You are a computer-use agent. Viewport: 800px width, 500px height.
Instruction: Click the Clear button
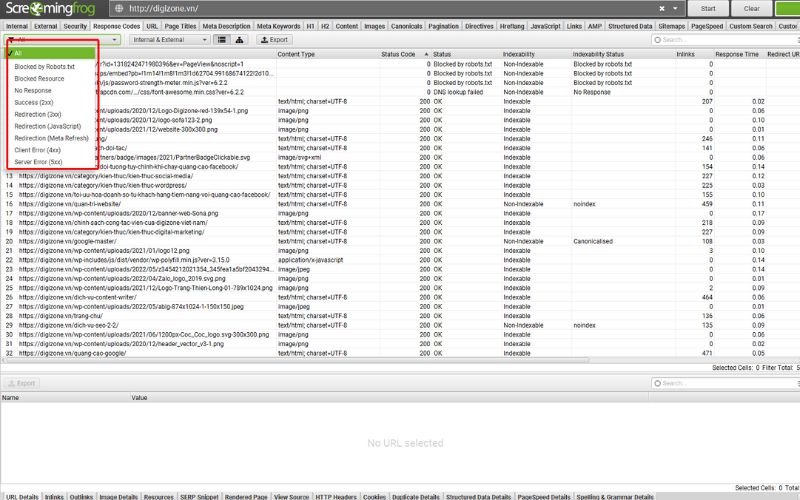[752, 8]
